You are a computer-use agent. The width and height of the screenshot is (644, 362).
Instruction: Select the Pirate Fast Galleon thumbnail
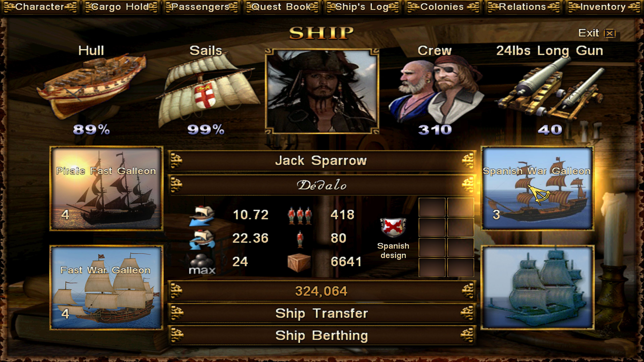tap(106, 188)
